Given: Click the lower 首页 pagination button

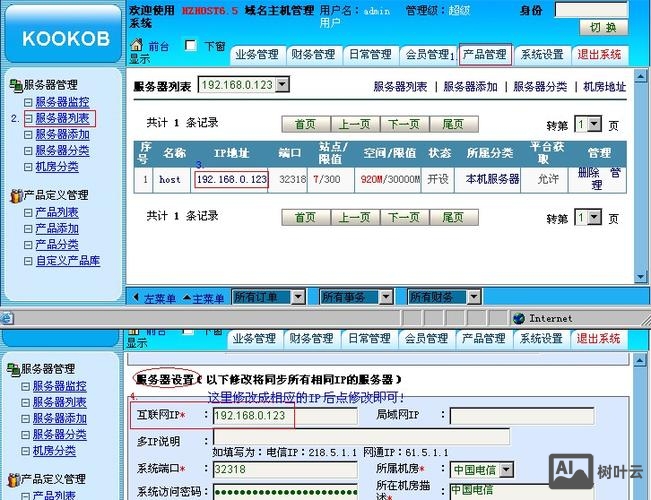Looking at the screenshot, I should click(306, 217).
